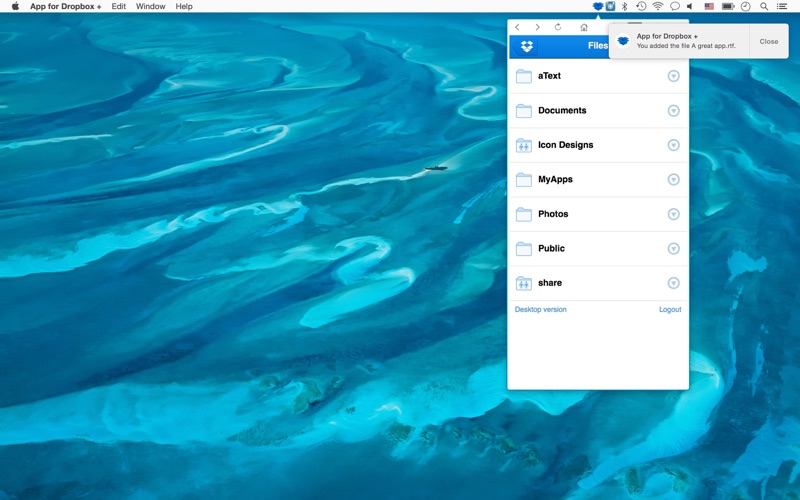Reload the Dropbox file list
This screenshot has width=800, height=500.
(558, 28)
